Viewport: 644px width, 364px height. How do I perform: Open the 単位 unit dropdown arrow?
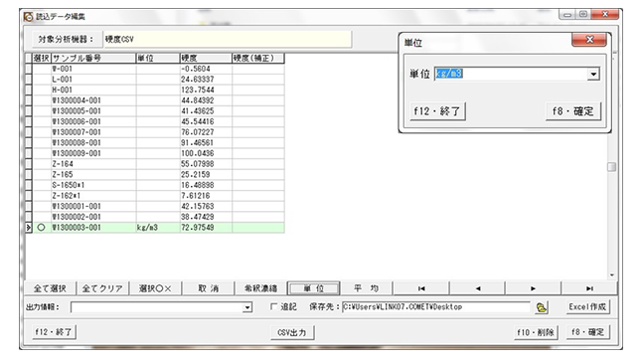click(593, 74)
